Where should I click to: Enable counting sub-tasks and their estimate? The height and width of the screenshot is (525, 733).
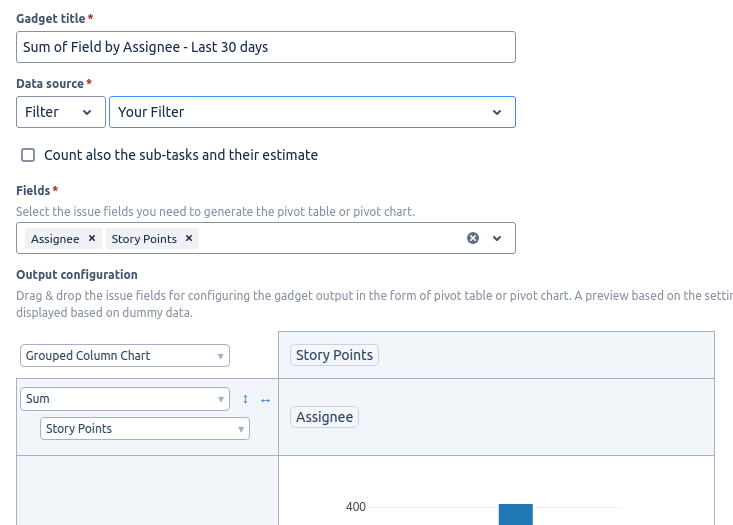(28, 155)
